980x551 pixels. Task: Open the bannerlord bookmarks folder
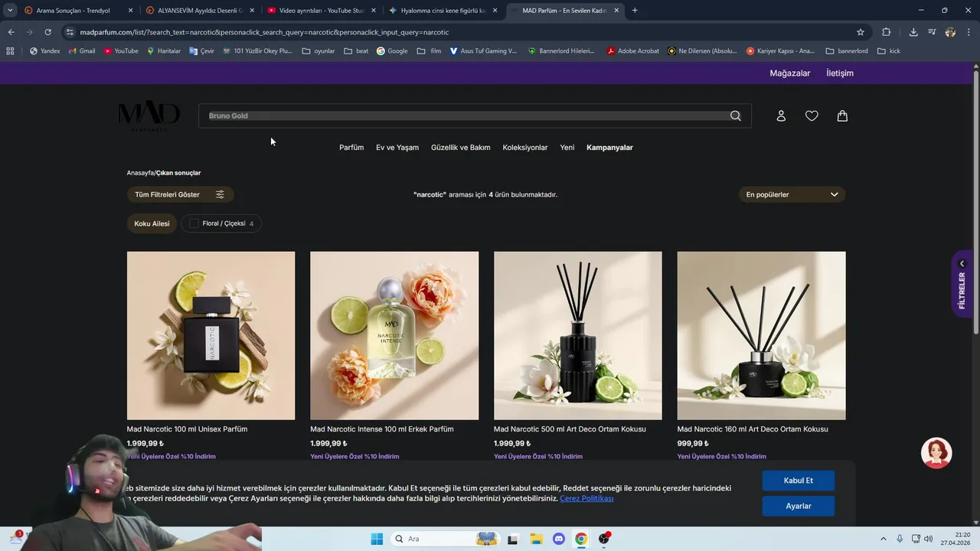click(x=847, y=51)
